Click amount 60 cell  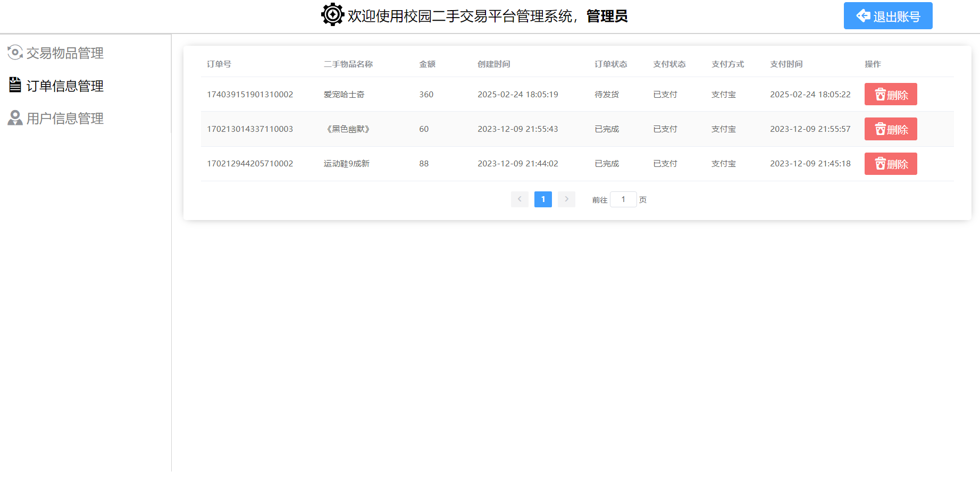[424, 129]
